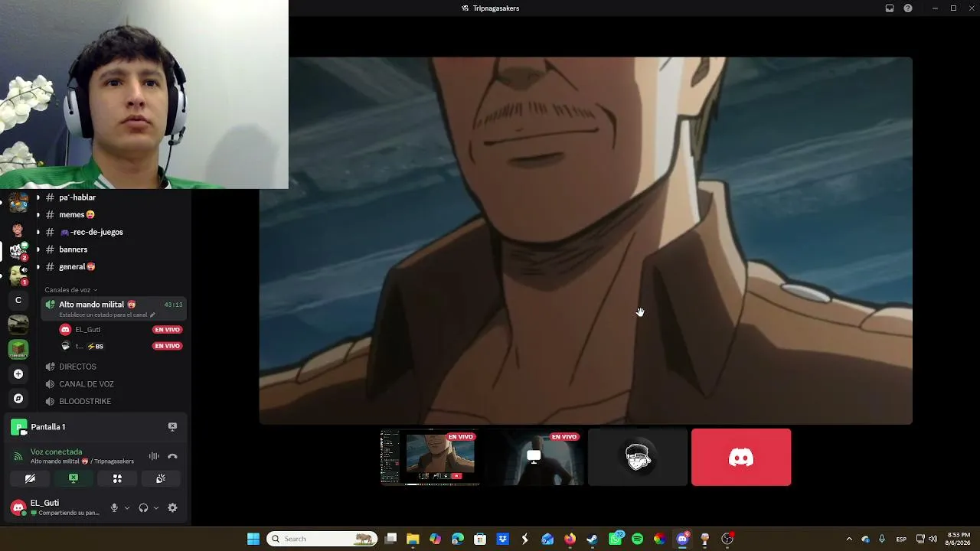Open EL_Guti's user profile panel

coord(55,507)
